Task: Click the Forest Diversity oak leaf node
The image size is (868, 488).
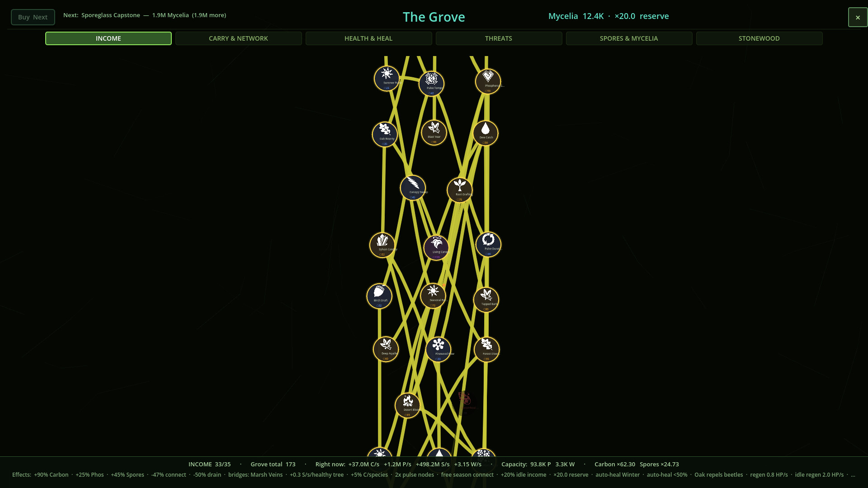Action: [x=486, y=349]
